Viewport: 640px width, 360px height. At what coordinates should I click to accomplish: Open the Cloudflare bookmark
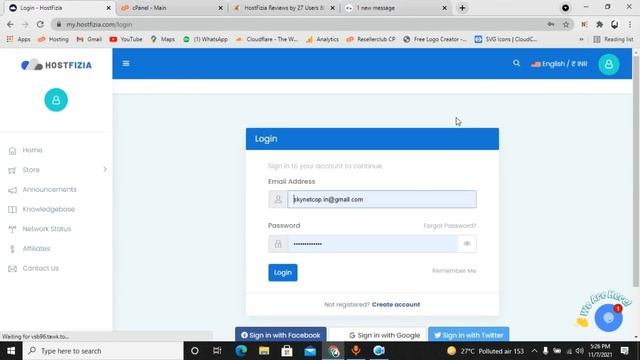coord(267,39)
